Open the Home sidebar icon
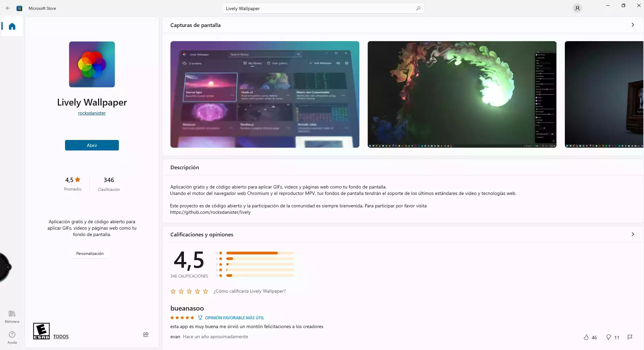 12,26
